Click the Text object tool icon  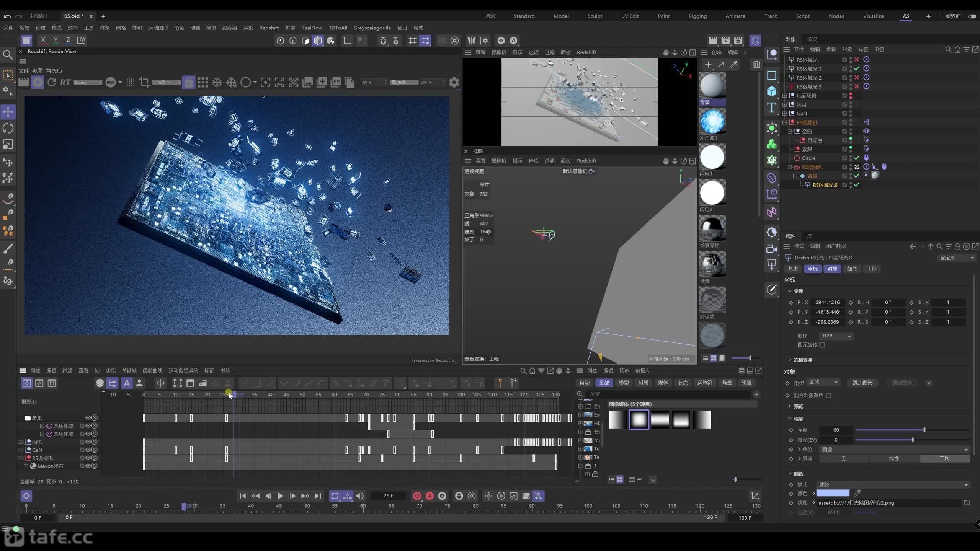point(771,108)
